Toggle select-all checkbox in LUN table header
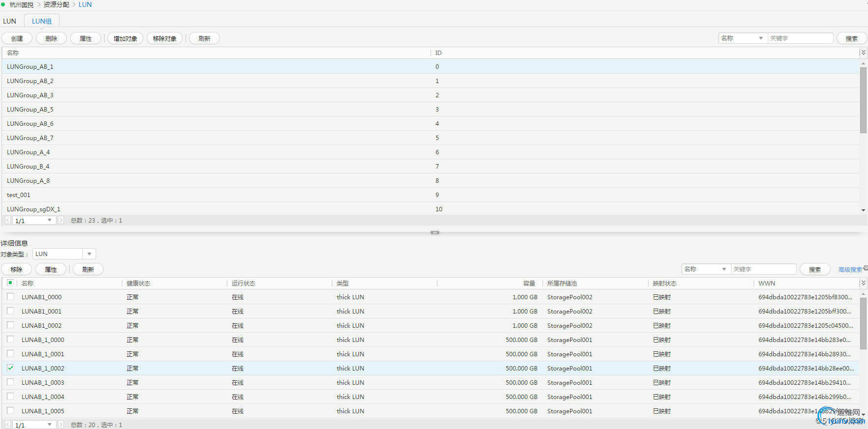Viewport: 868px width, 429px height. (10, 283)
